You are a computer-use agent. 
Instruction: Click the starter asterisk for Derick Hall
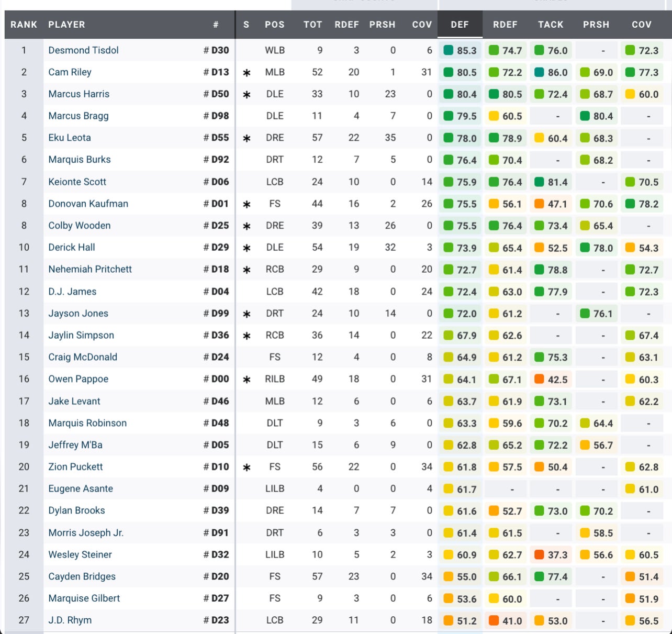click(247, 248)
